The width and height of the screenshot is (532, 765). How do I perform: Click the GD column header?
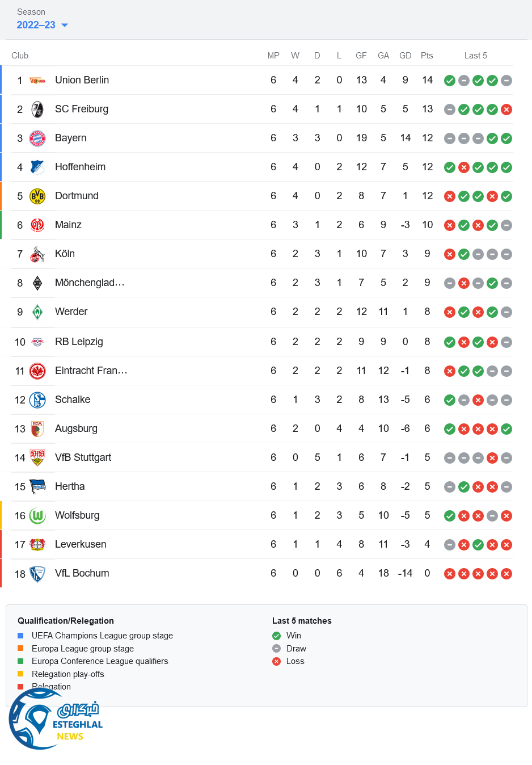coord(405,55)
